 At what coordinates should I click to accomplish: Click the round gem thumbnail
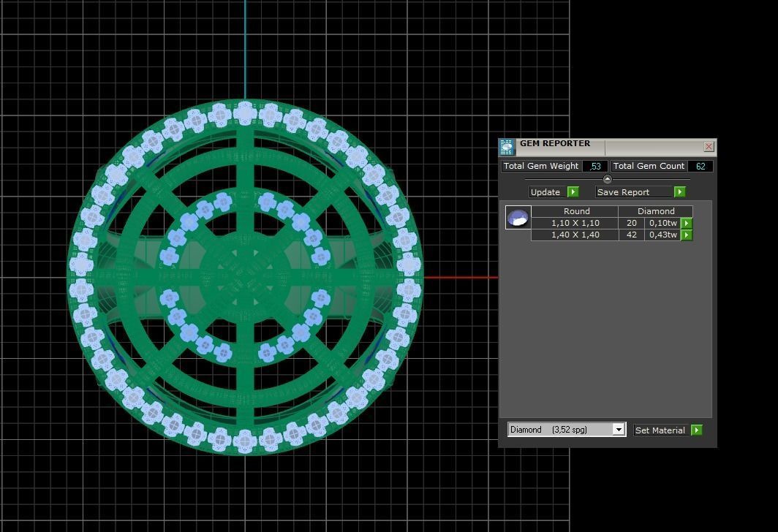coord(518,217)
